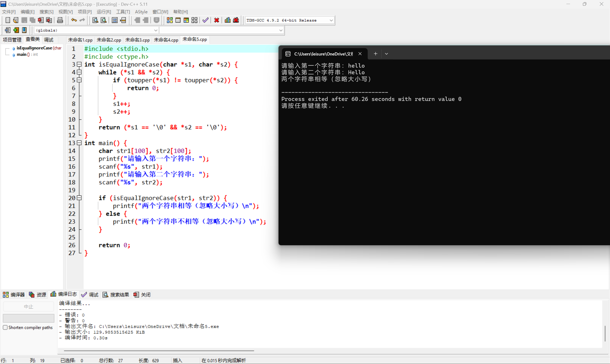Screen dimensions: 610x364
Task: Open a file with the Open icon
Action: (x=15, y=20)
